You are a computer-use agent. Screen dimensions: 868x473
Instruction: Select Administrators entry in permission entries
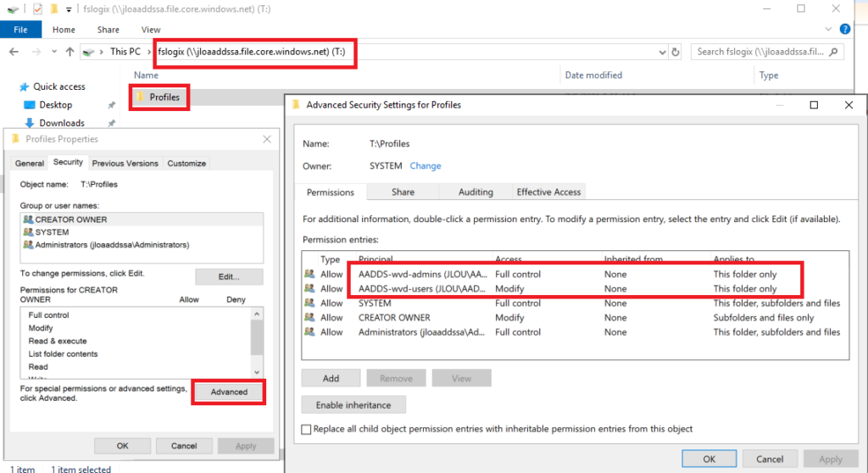point(575,331)
